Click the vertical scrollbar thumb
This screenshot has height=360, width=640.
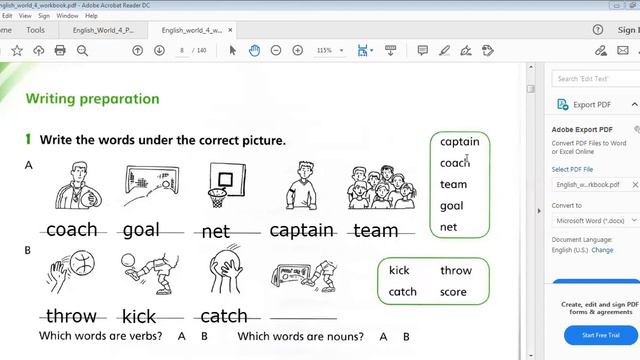click(x=531, y=89)
